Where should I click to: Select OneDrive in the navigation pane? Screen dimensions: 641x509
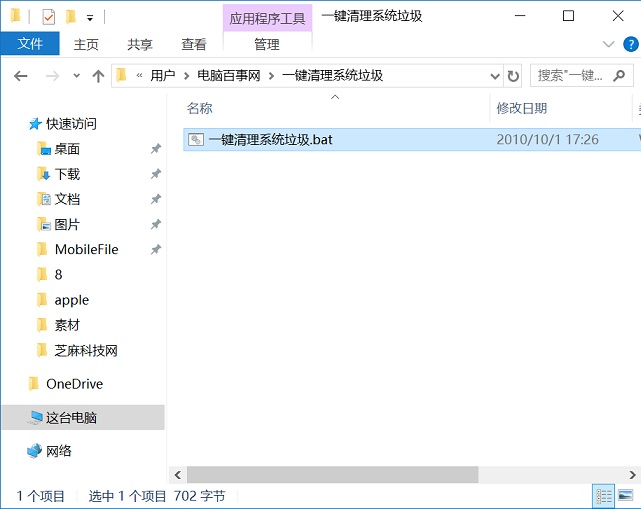coord(74,384)
